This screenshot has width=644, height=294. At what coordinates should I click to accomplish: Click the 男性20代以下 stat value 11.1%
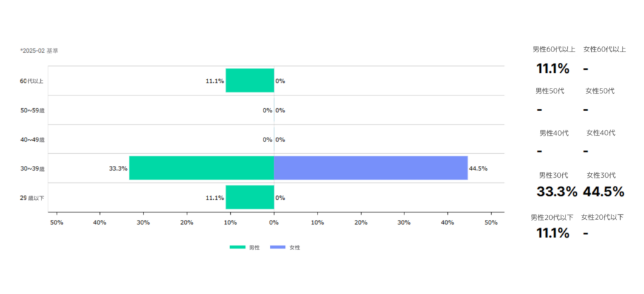553,233
